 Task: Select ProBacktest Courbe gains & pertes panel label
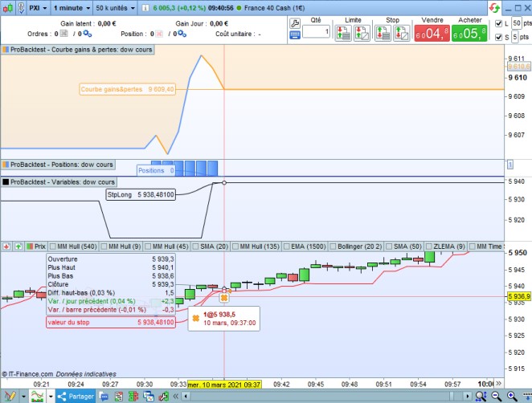click(78, 50)
